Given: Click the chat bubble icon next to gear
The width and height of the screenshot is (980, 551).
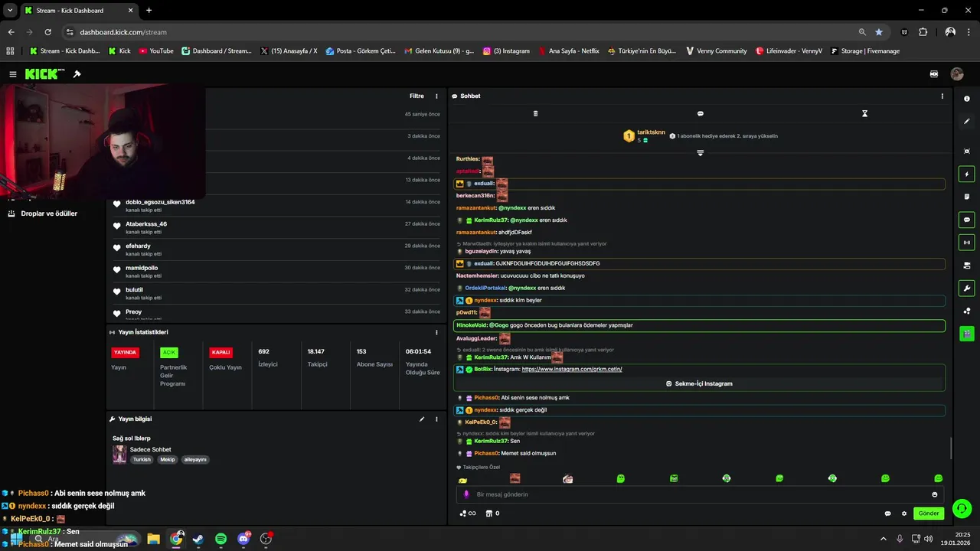Looking at the screenshot, I should click(887, 514).
